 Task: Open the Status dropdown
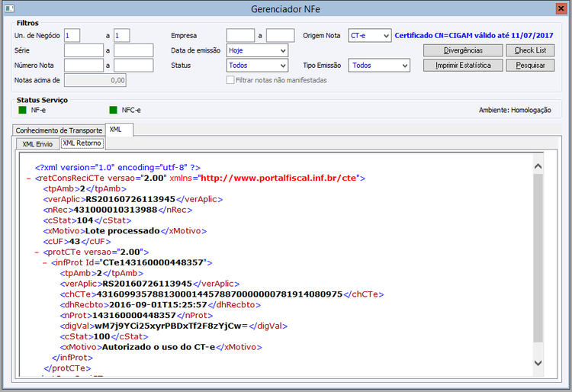point(257,66)
